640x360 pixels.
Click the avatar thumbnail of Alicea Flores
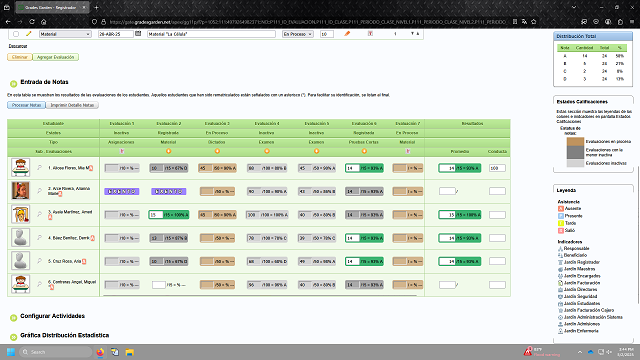pos(20,167)
